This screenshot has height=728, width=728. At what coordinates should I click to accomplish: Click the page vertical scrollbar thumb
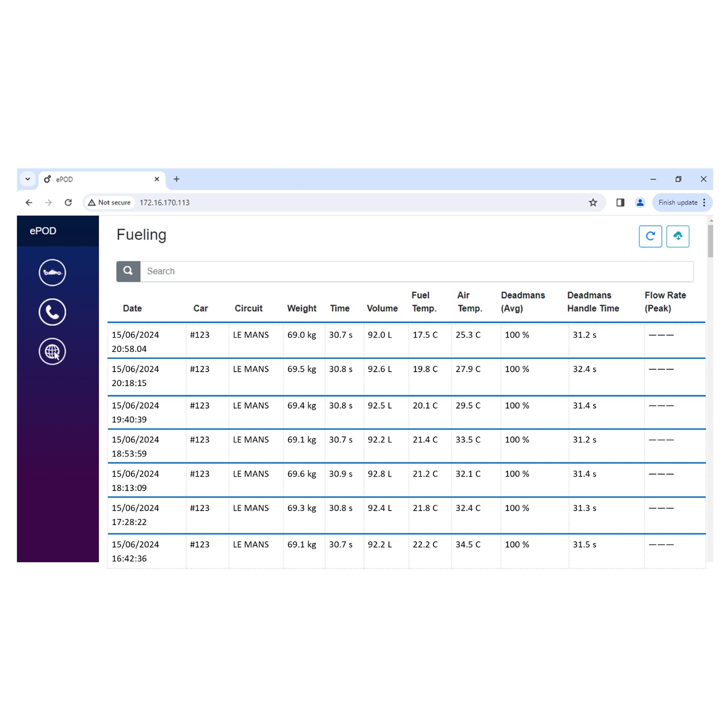click(x=710, y=241)
